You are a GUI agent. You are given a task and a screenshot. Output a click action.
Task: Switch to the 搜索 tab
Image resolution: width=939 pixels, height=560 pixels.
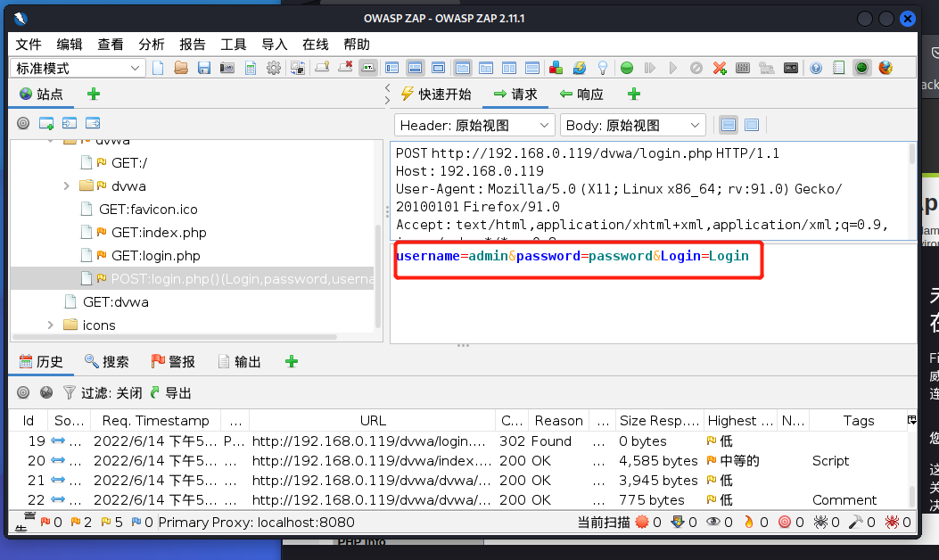(107, 362)
